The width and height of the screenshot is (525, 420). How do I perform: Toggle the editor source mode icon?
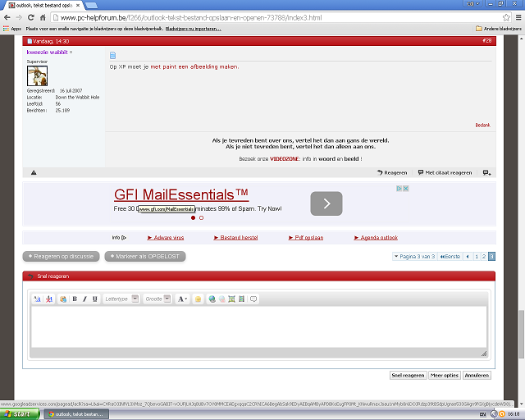pos(37,299)
